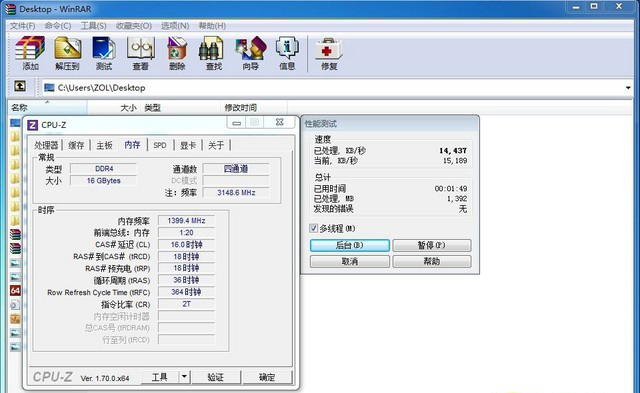Viewport: 640px width, 393px height.
Task: Switch to the About (关于) tab
Action: pos(216,145)
